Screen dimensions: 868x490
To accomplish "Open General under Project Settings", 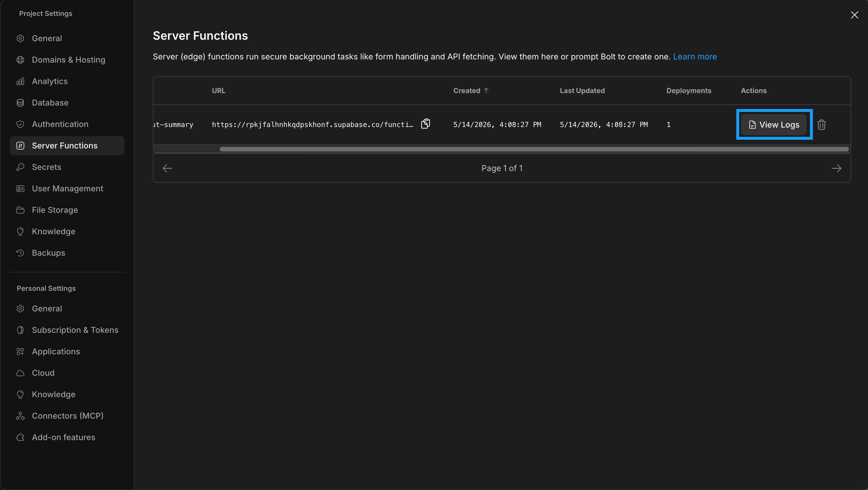I will tap(67, 38).
